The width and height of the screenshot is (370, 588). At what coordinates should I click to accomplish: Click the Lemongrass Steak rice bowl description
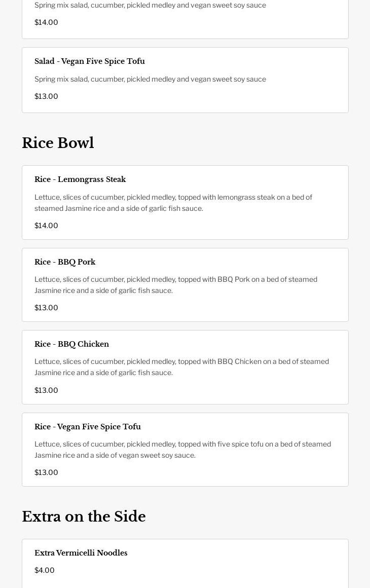click(x=173, y=203)
